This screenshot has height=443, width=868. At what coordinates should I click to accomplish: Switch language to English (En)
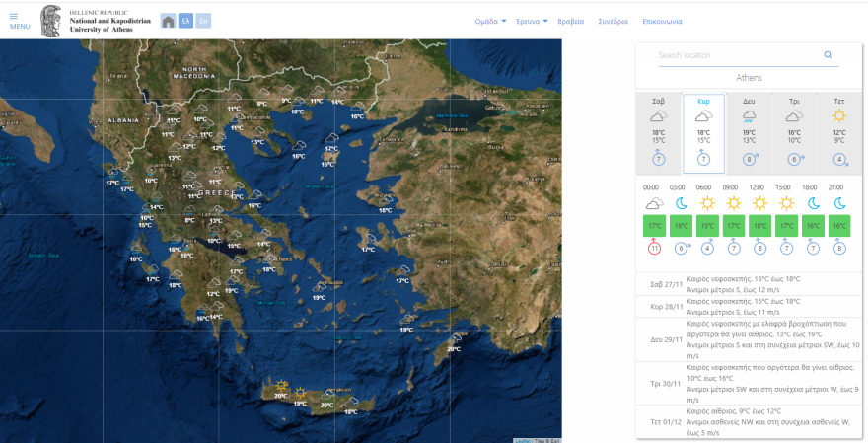[x=203, y=21]
